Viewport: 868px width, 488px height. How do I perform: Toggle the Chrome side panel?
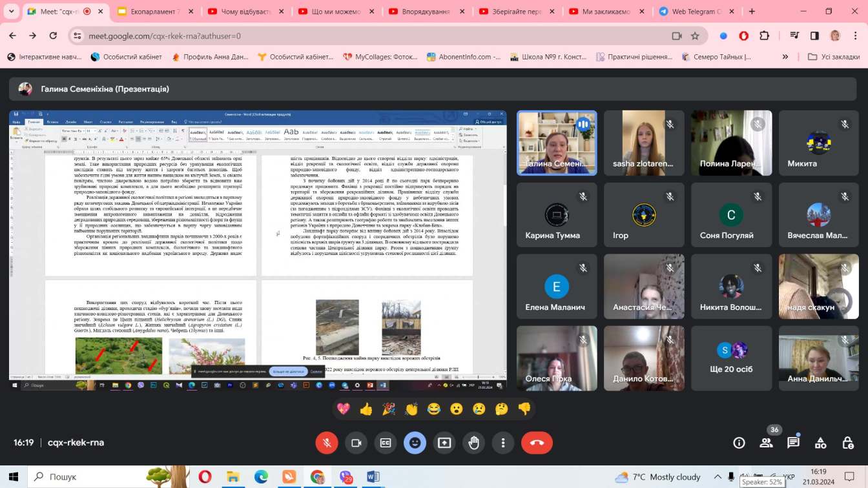[x=815, y=36]
